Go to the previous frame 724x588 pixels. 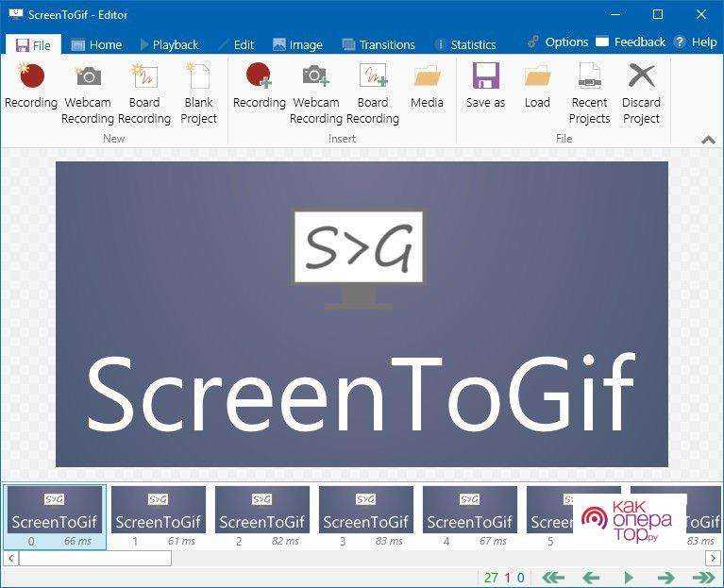point(592,577)
